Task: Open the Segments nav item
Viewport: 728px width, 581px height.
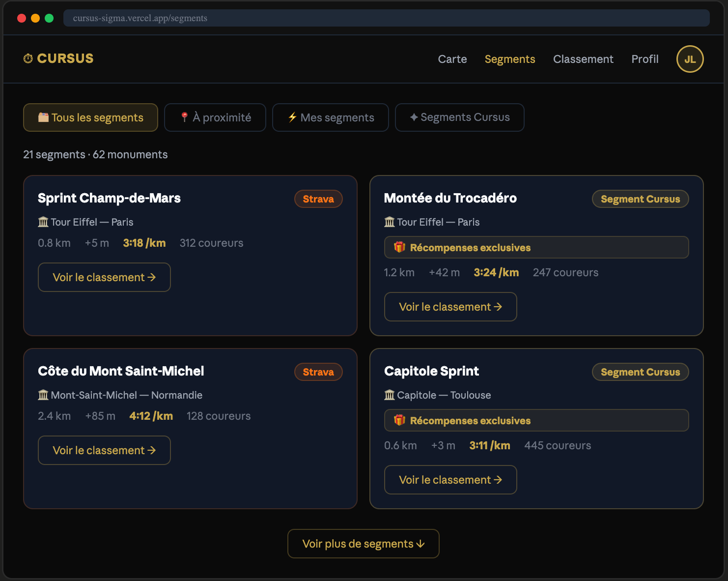Action: click(x=510, y=59)
